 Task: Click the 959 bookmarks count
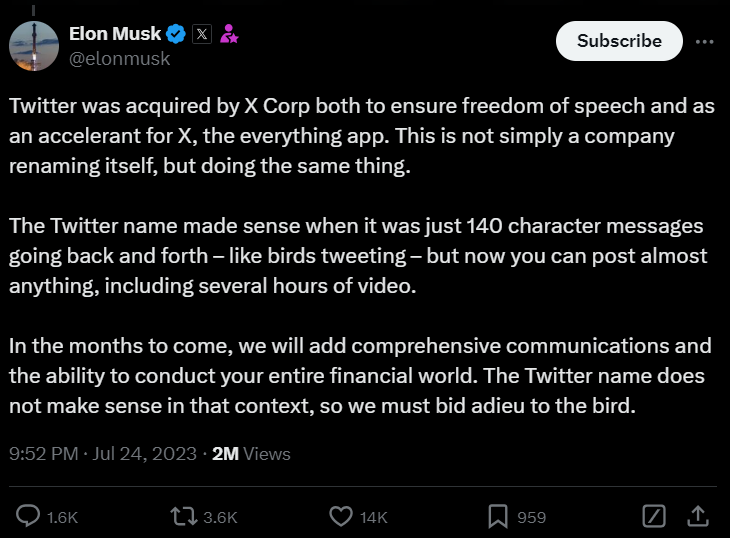click(x=531, y=517)
